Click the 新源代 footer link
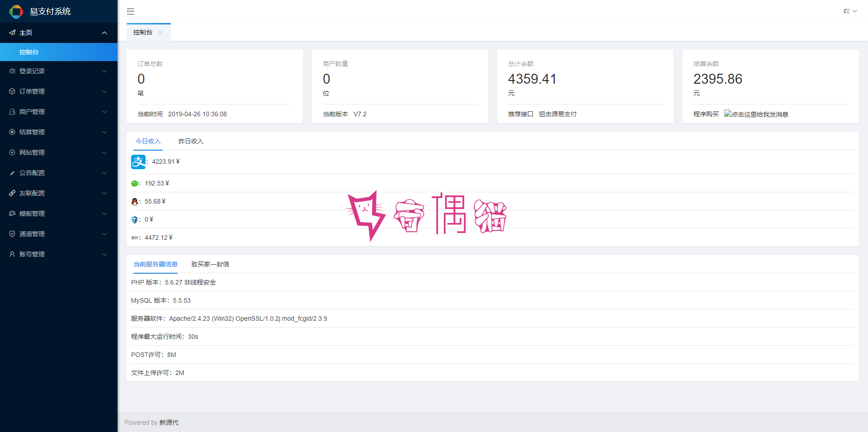Viewport: 868px width, 432px height. click(x=169, y=423)
